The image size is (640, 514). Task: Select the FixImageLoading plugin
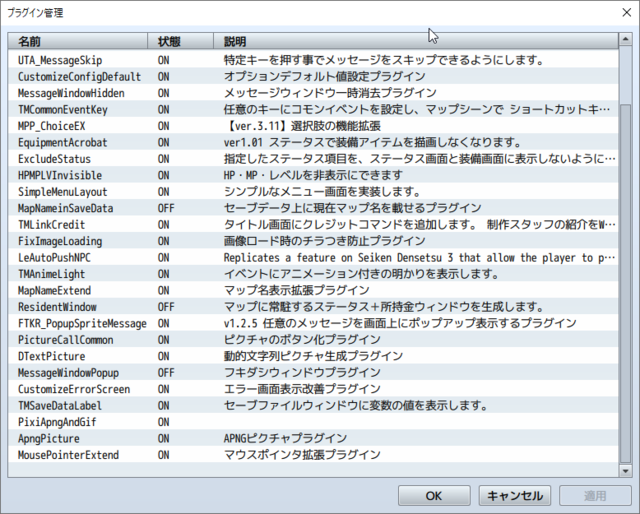pos(313,241)
